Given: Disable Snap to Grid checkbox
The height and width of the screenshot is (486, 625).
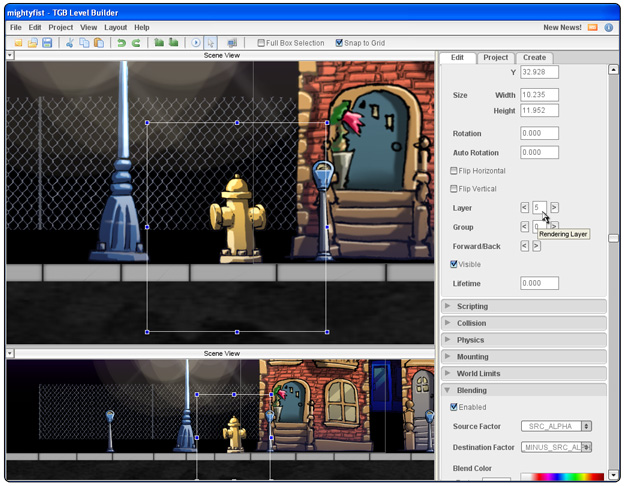Looking at the screenshot, I should pos(339,43).
